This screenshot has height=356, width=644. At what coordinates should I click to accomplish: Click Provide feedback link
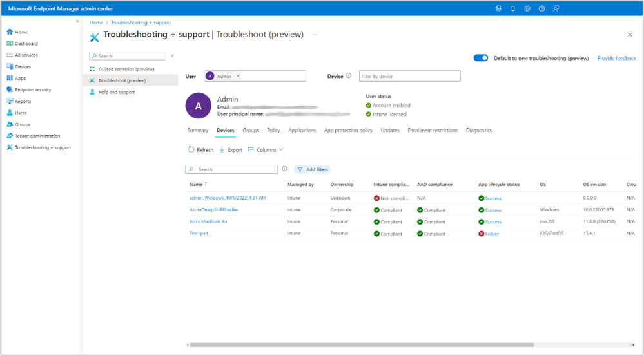616,58
